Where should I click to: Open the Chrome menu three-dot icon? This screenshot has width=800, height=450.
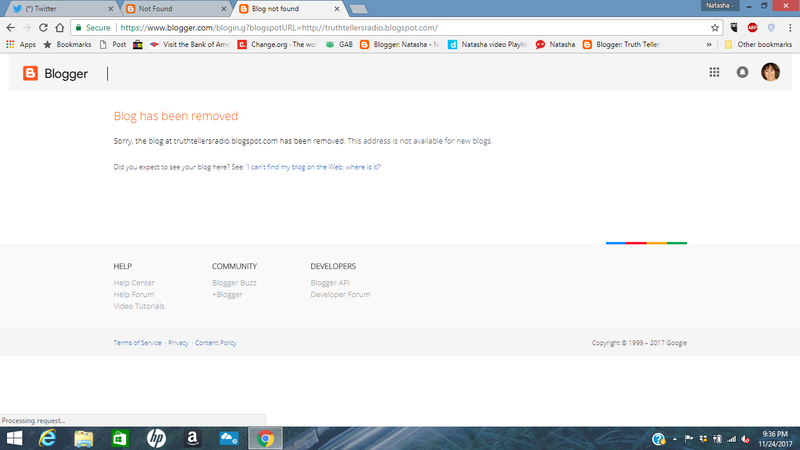pyautogui.click(x=789, y=28)
